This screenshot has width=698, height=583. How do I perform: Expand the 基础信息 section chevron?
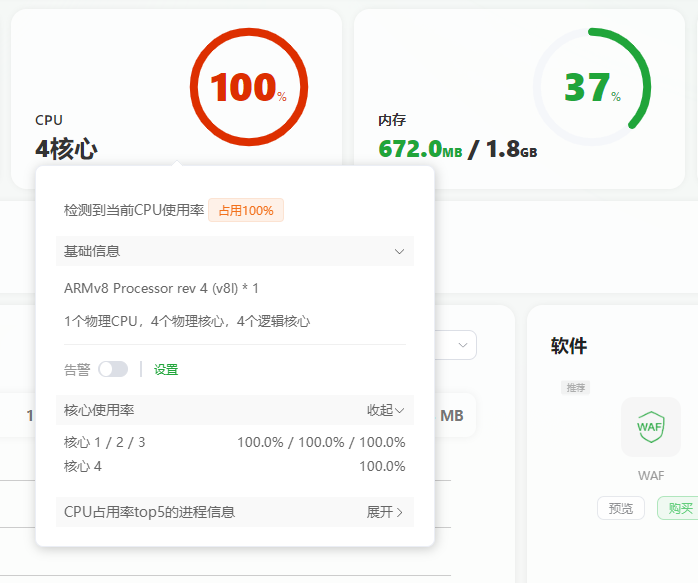tap(399, 251)
